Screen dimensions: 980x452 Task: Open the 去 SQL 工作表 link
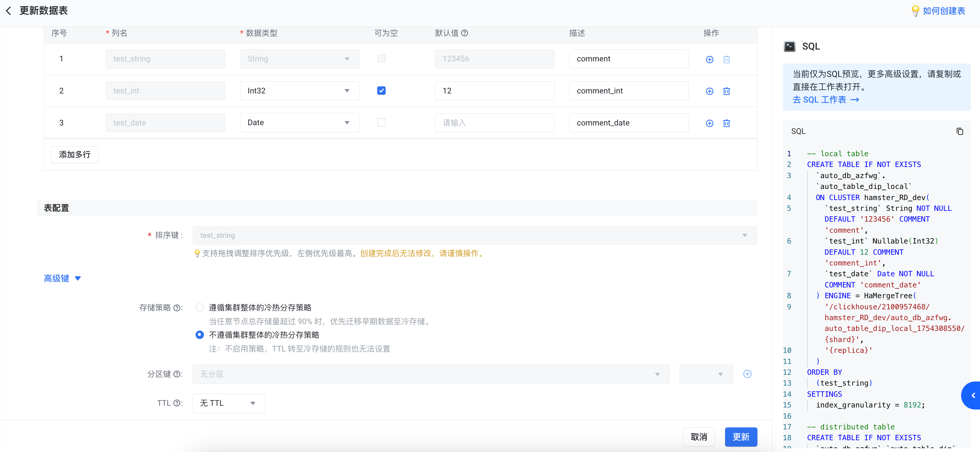pos(826,100)
